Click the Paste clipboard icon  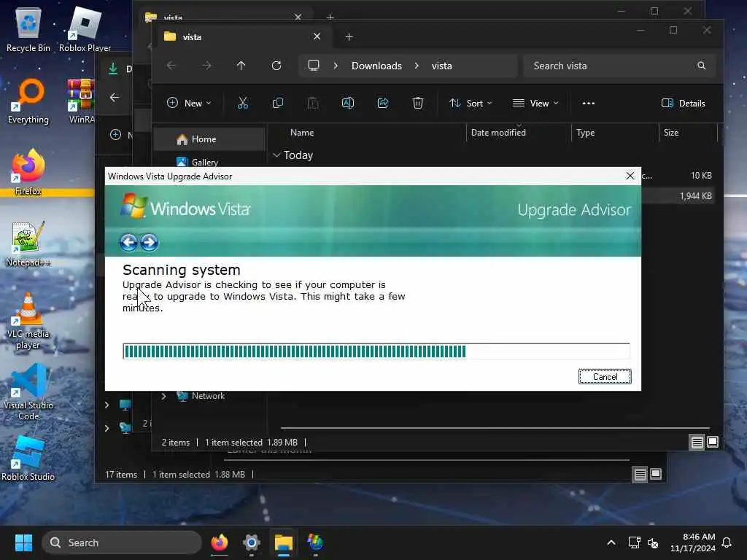click(x=313, y=103)
